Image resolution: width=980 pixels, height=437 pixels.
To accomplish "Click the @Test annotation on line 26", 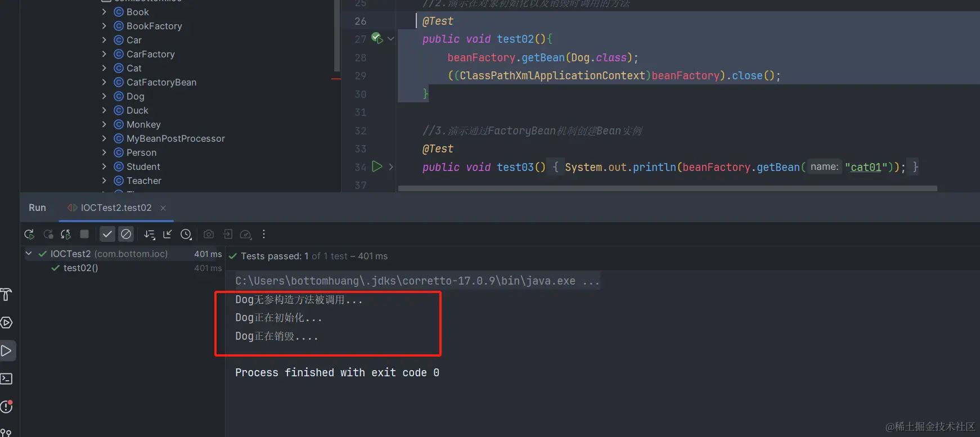I will (x=438, y=21).
